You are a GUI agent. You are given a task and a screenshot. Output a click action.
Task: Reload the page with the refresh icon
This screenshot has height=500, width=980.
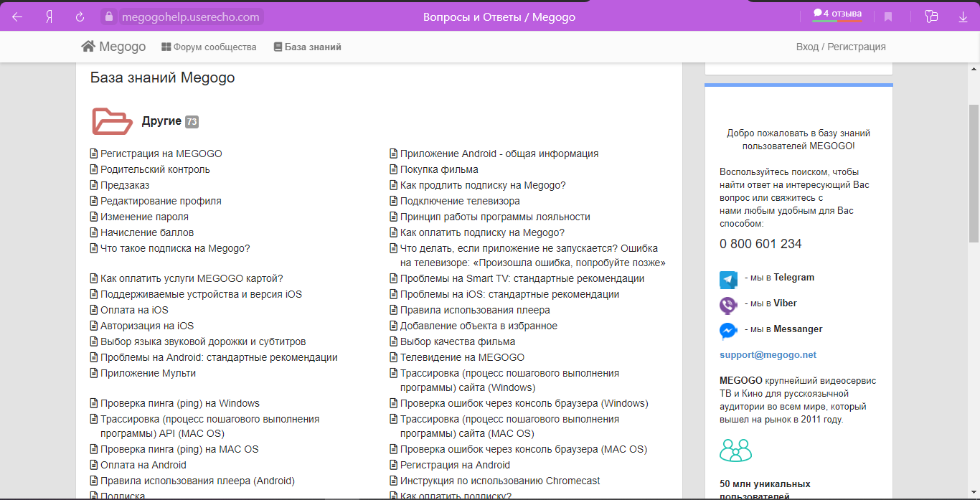tap(80, 16)
